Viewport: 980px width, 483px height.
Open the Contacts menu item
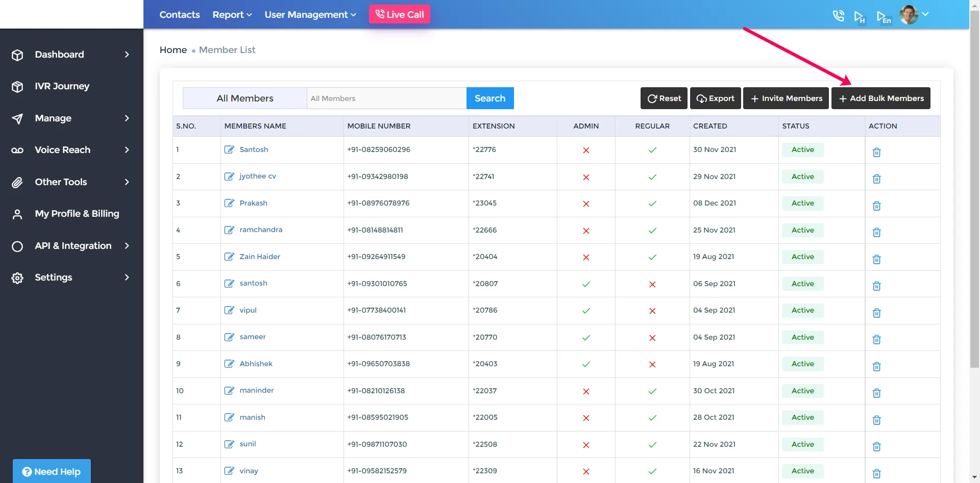point(180,15)
